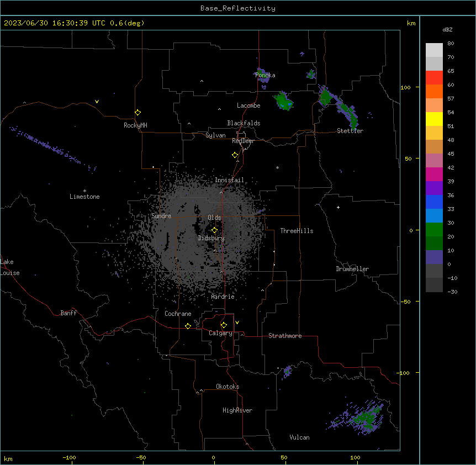
Task: Select the yellow 51-54 dBZ legend swatch
Action: coord(434,119)
